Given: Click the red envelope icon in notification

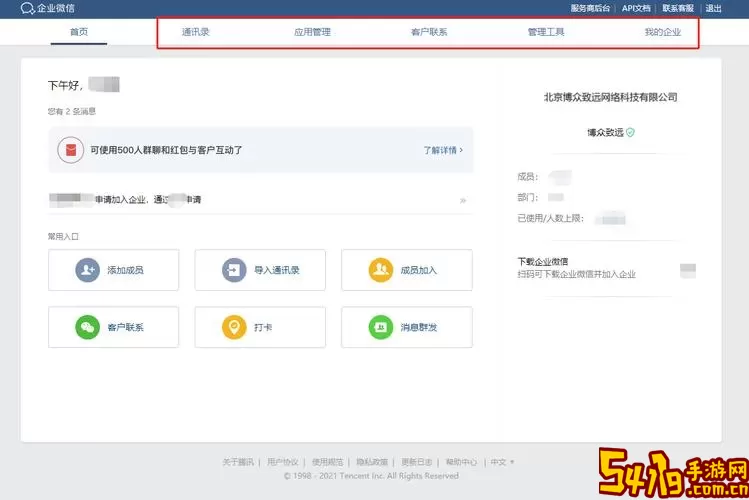Looking at the screenshot, I should pos(71,150).
